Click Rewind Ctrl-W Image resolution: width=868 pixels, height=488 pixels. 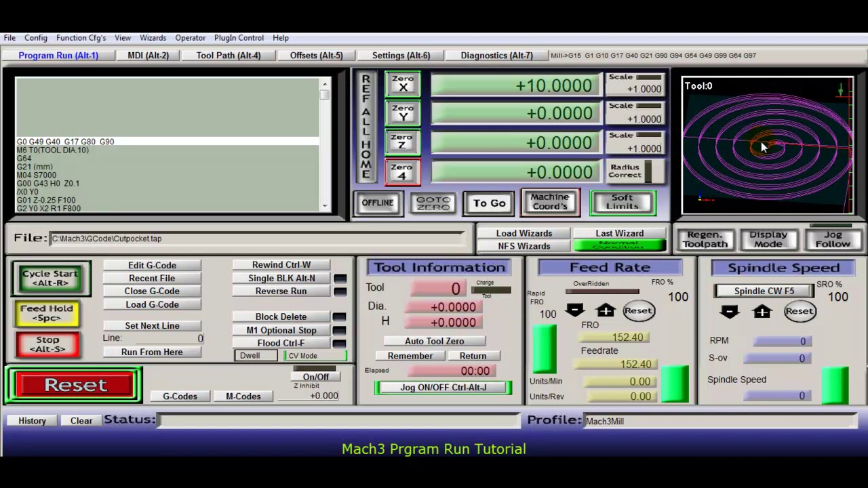[281, 265]
